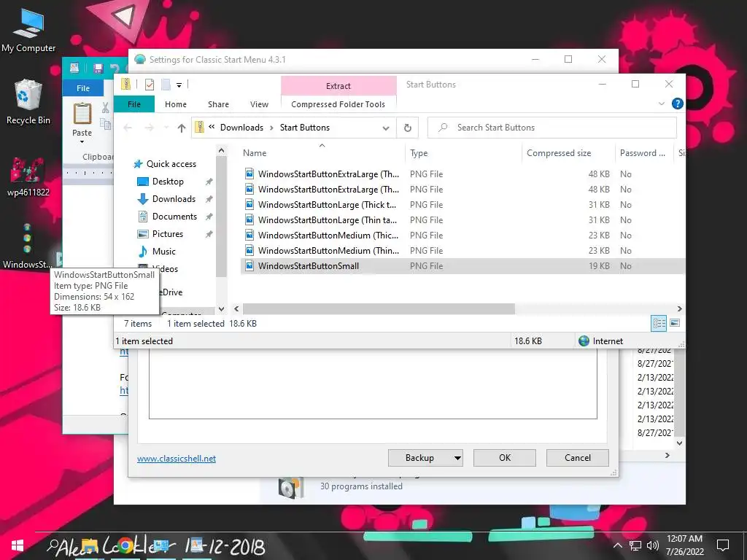This screenshot has width=747, height=560.
Task: Open the File tab in the Explorer window
Action: pos(134,104)
